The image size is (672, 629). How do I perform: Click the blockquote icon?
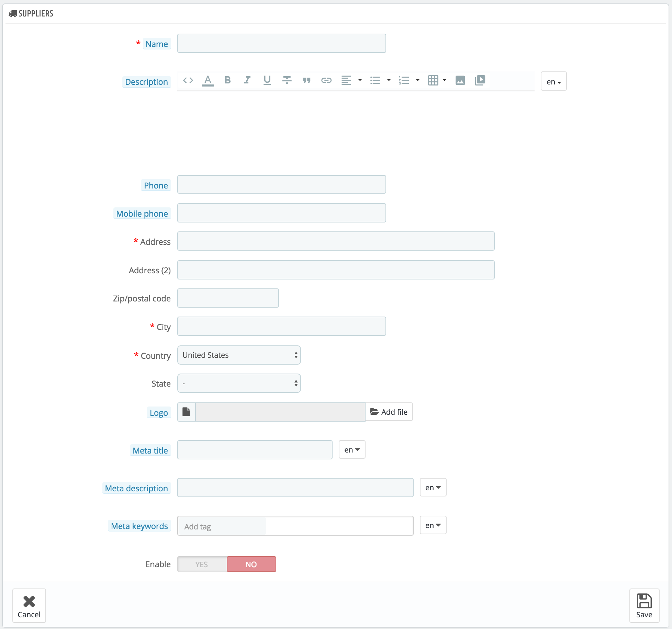(x=306, y=80)
